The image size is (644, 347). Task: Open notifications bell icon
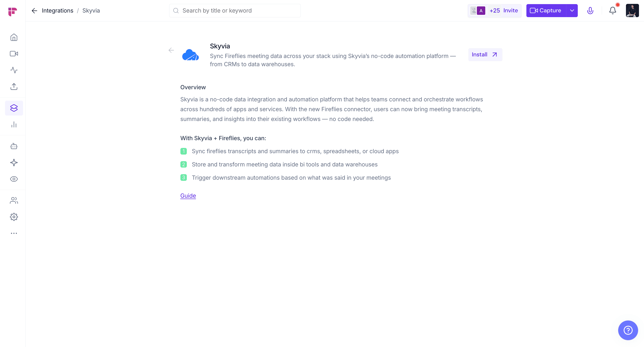(x=612, y=11)
